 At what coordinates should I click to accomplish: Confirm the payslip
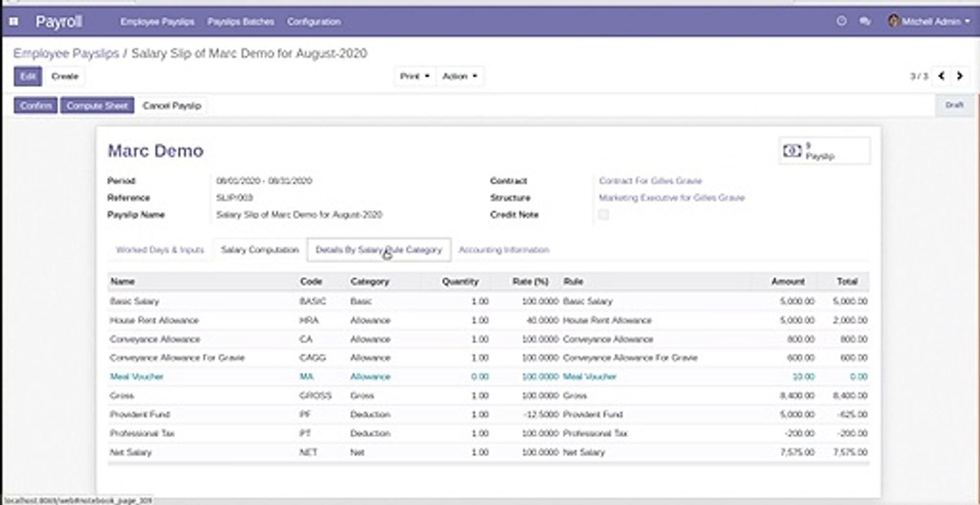36,105
